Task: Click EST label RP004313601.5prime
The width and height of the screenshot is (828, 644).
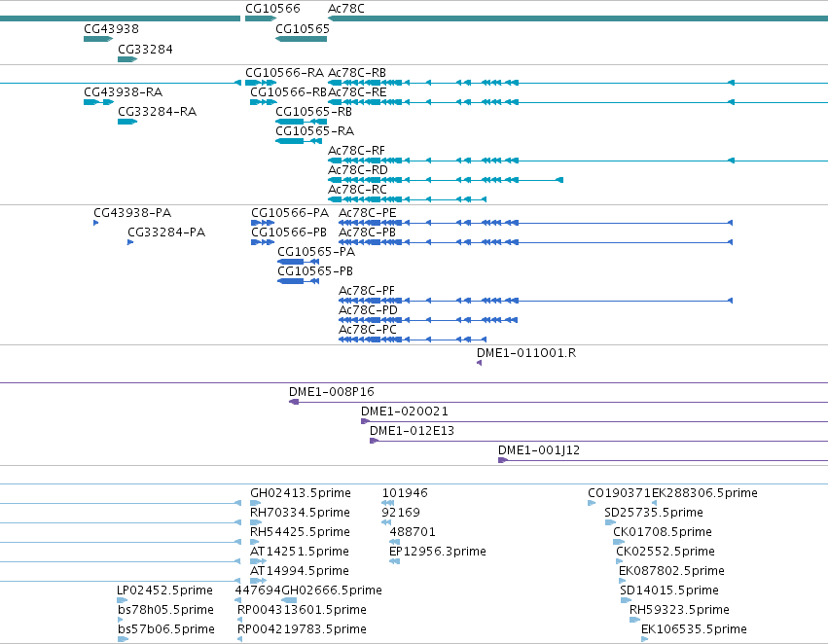Action: tap(302, 610)
